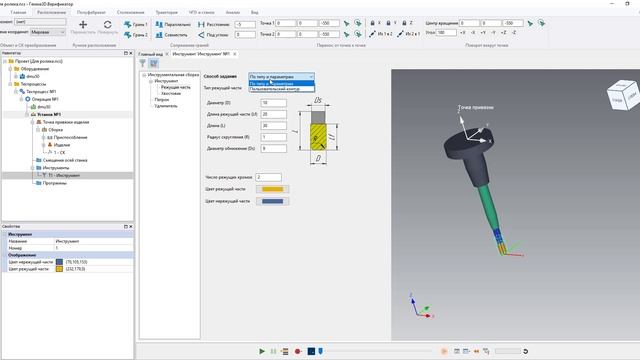Open the Мировая coordinate system dropdown

pyautogui.click(x=48, y=32)
